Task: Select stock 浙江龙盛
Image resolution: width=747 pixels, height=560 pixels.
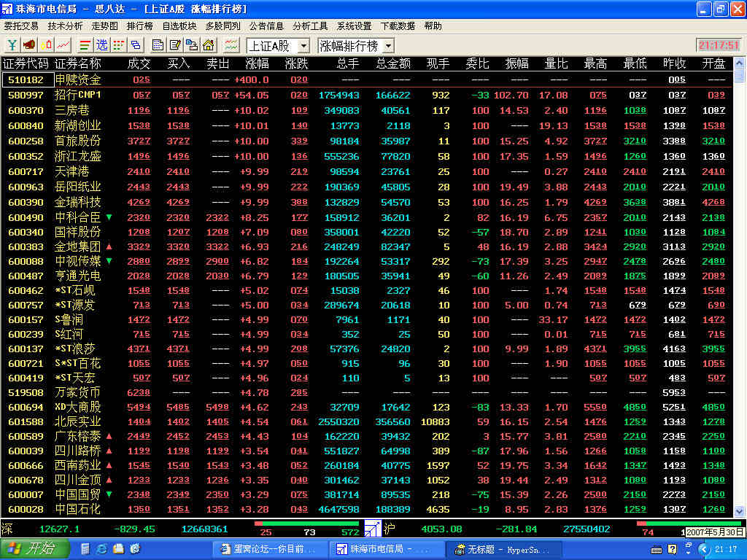Action: point(77,156)
